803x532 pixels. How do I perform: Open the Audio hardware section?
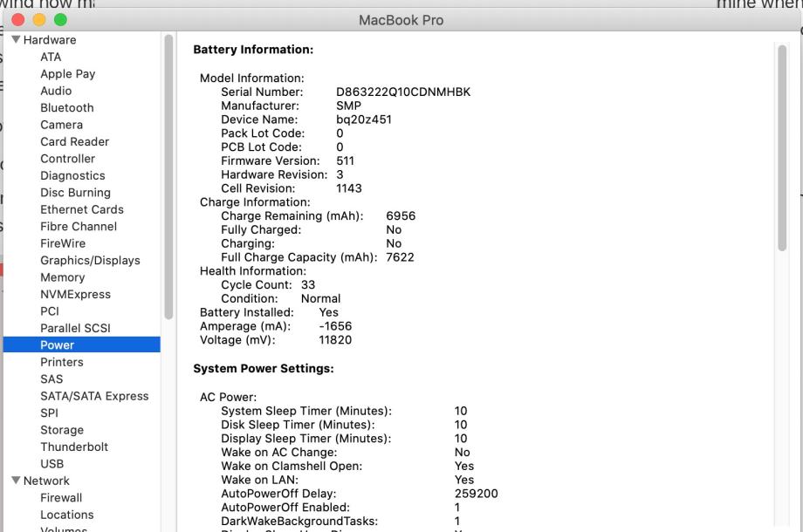pyautogui.click(x=56, y=91)
